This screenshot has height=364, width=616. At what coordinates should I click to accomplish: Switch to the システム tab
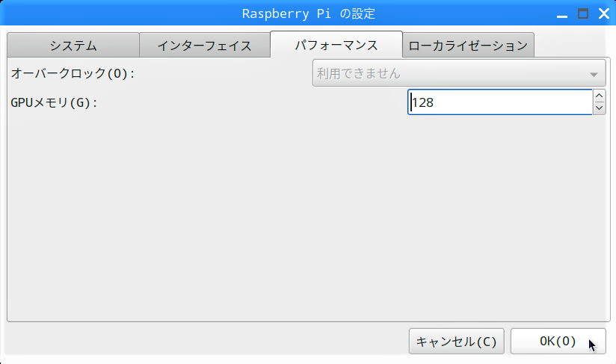(73, 46)
